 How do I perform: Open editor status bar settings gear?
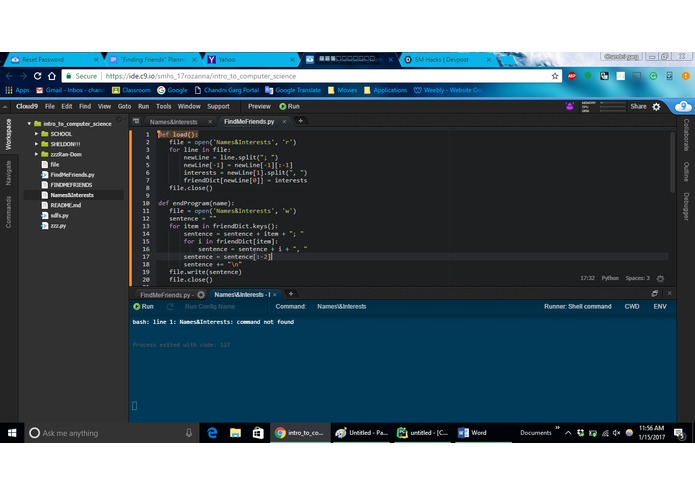tap(660, 278)
